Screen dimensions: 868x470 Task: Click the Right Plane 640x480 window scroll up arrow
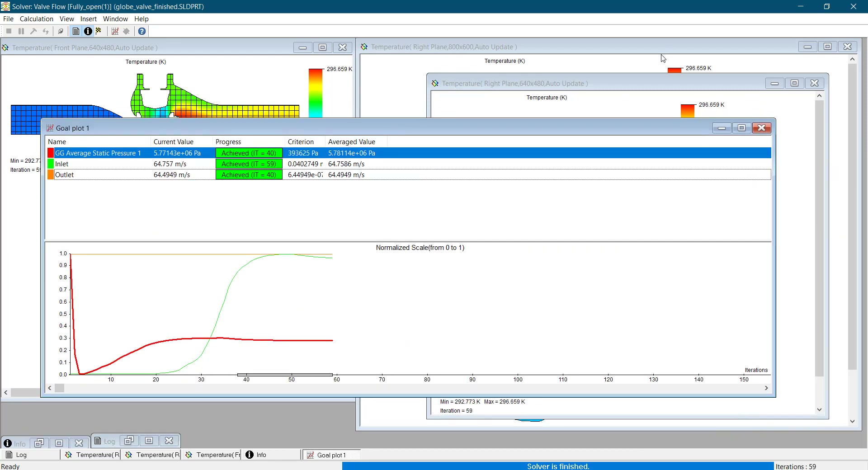point(819,96)
